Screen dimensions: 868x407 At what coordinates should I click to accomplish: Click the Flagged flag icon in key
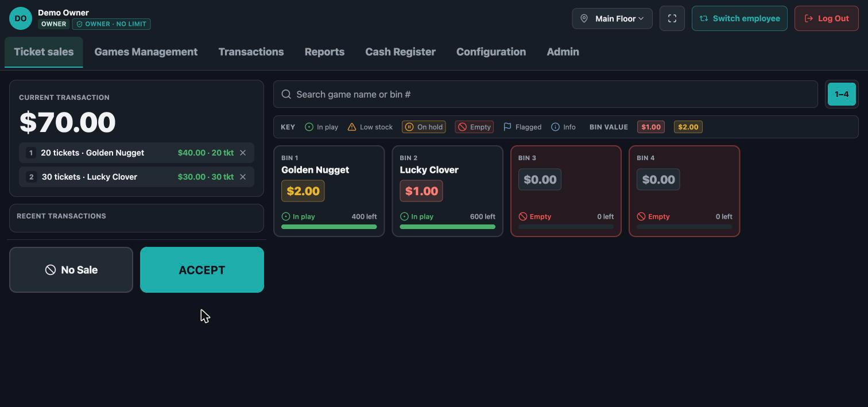[507, 127]
